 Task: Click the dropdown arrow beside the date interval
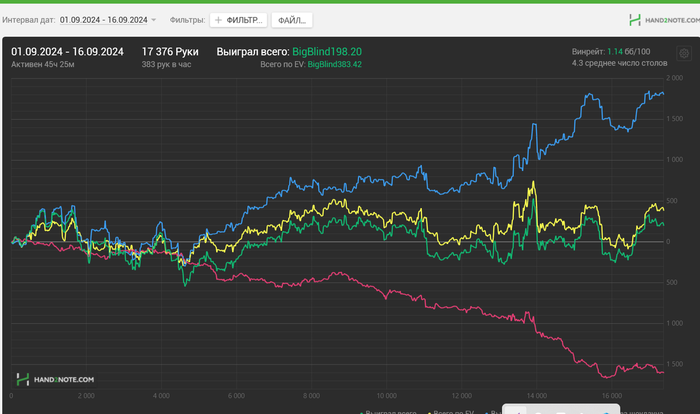[154, 20]
